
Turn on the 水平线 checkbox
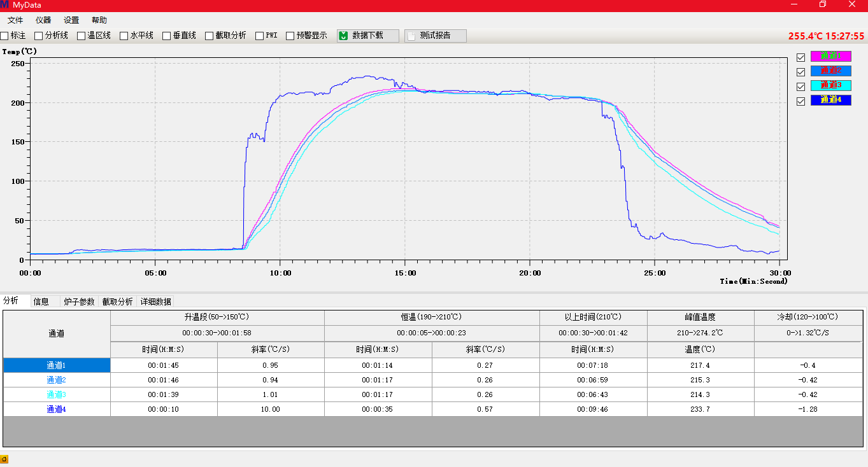(124, 36)
